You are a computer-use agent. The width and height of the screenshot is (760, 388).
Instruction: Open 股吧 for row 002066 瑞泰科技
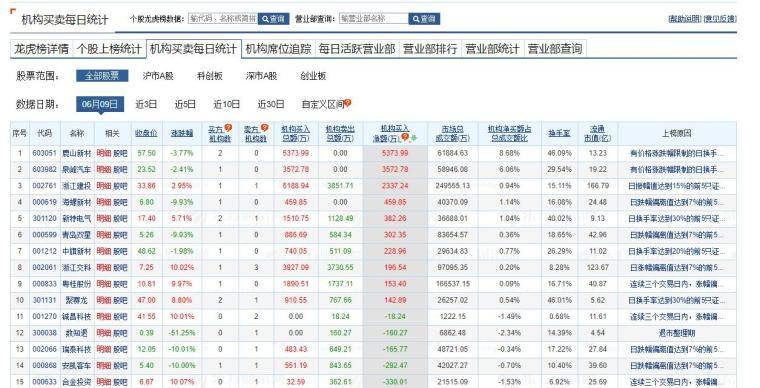tap(120, 349)
